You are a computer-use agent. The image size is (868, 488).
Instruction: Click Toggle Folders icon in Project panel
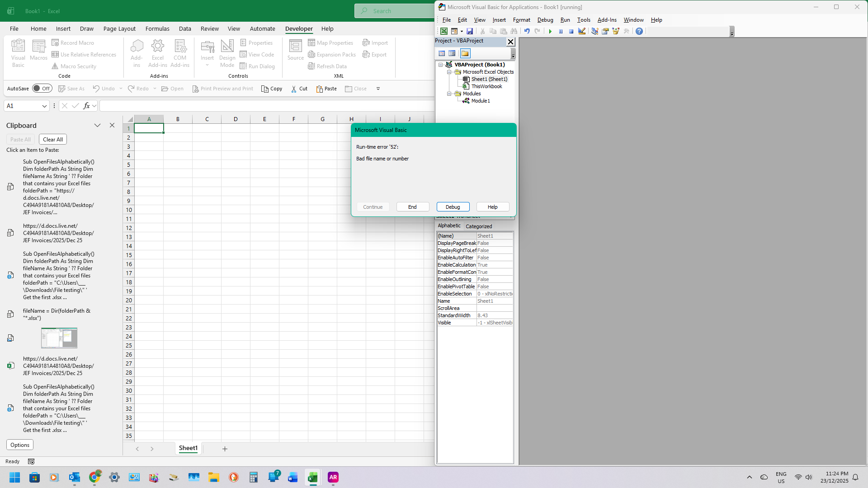click(465, 53)
